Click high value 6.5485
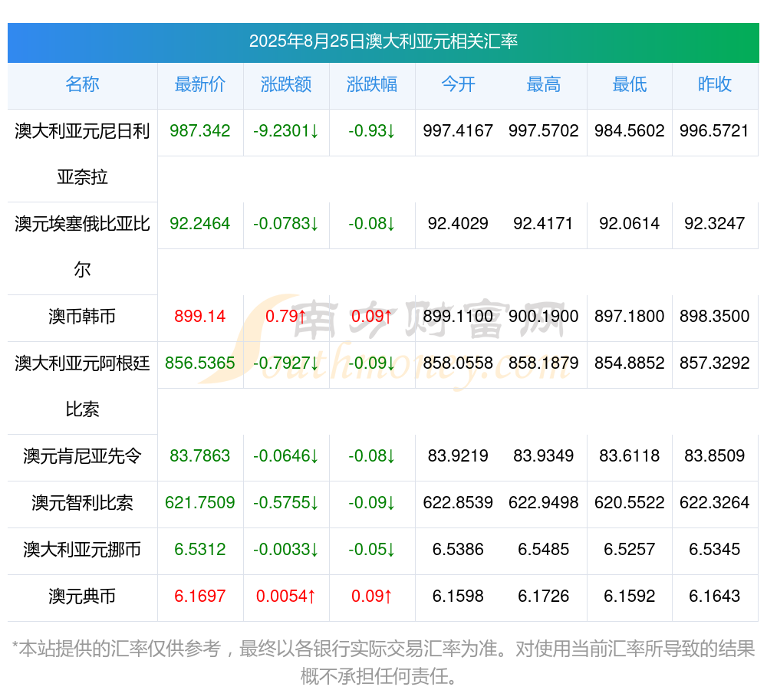767x700 pixels. tap(544, 550)
